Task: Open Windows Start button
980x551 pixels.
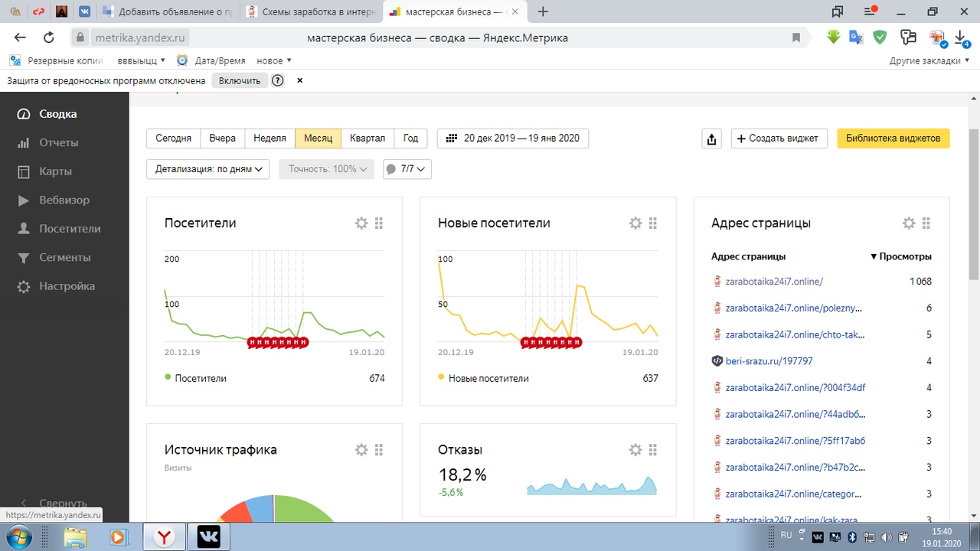Action: [18, 536]
